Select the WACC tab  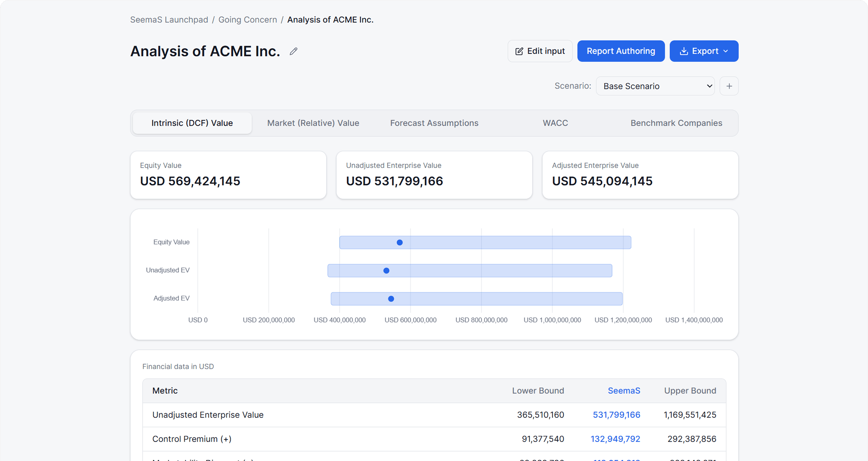click(555, 123)
